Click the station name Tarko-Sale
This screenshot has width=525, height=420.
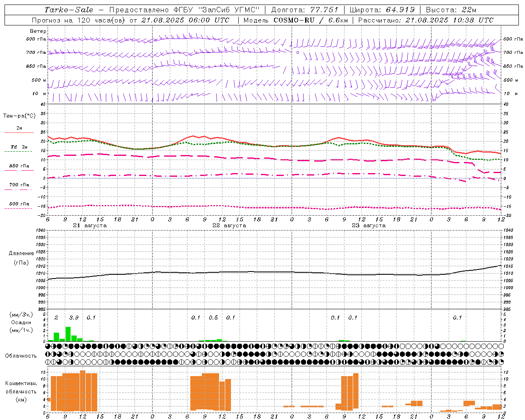(x=68, y=10)
